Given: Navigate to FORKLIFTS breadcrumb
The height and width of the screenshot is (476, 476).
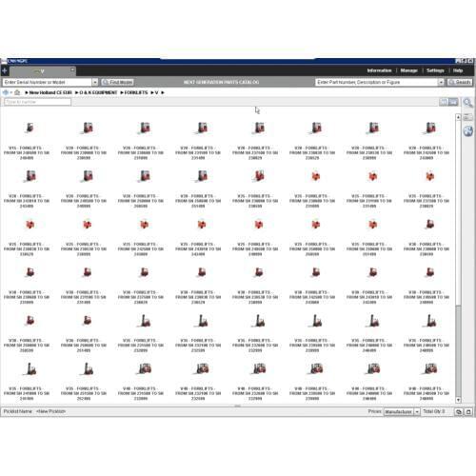Looking at the screenshot, I should [x=136, y=92].
